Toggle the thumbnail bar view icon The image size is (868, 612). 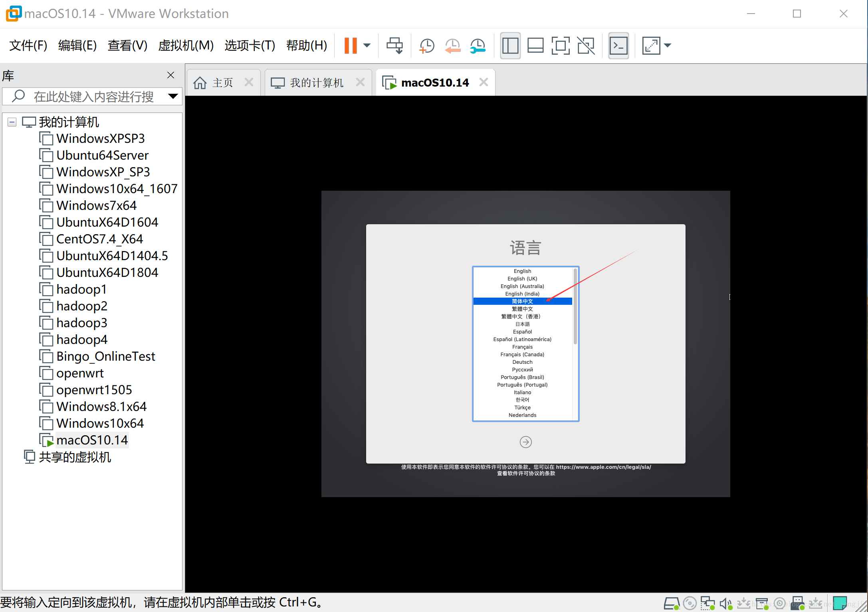(x=535, y=45)
